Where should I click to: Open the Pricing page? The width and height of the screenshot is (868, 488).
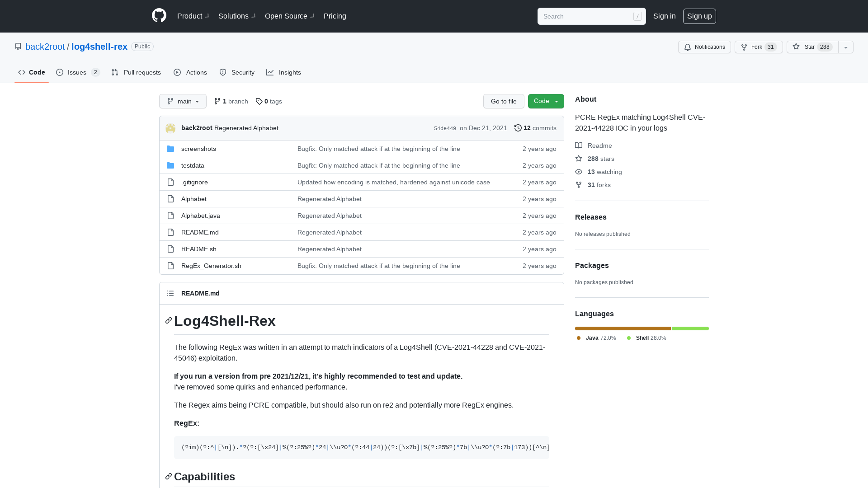[335, 16]
